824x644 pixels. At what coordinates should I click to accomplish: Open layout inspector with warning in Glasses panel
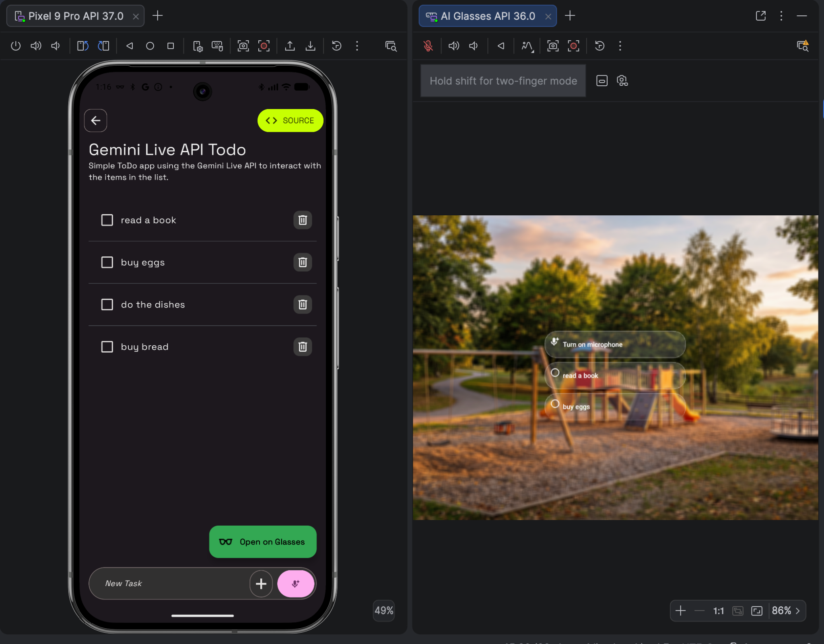(x=803, y=46)
